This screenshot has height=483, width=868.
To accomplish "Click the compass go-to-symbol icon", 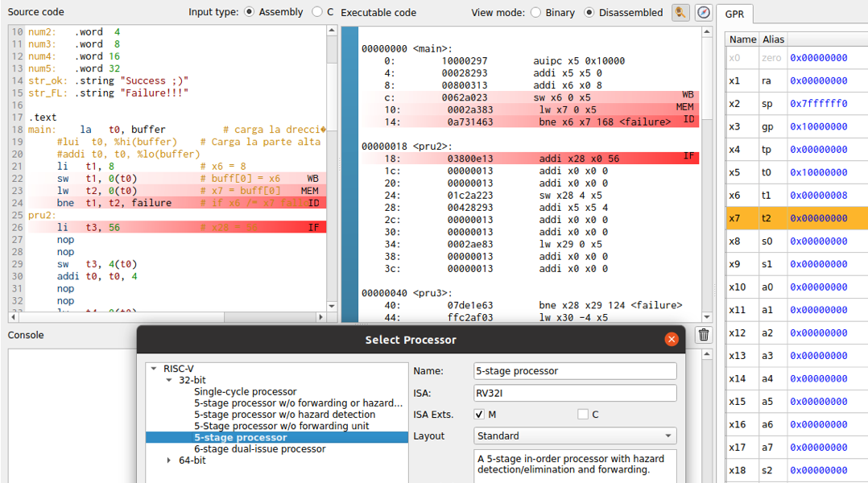I will 704,12.
